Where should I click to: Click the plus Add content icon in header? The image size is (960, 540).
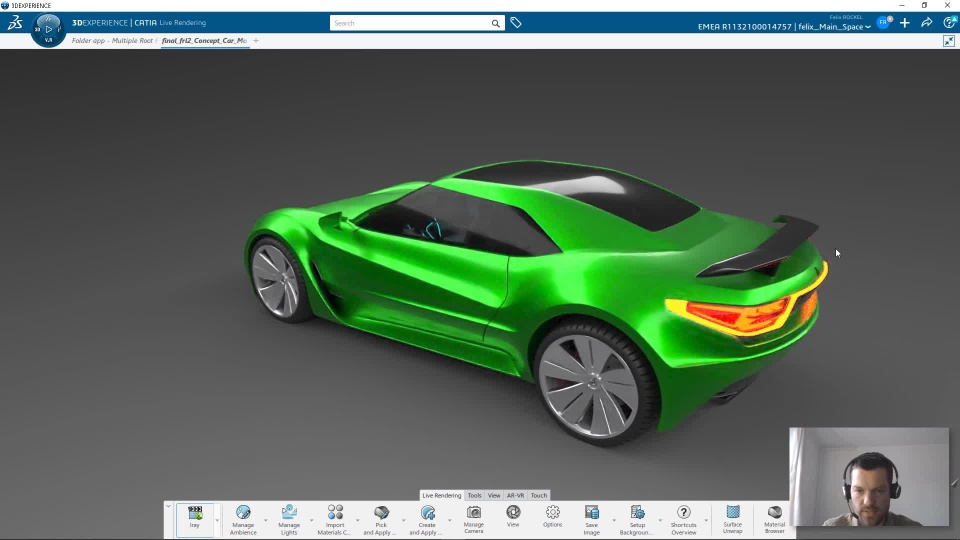click(905, 23)
